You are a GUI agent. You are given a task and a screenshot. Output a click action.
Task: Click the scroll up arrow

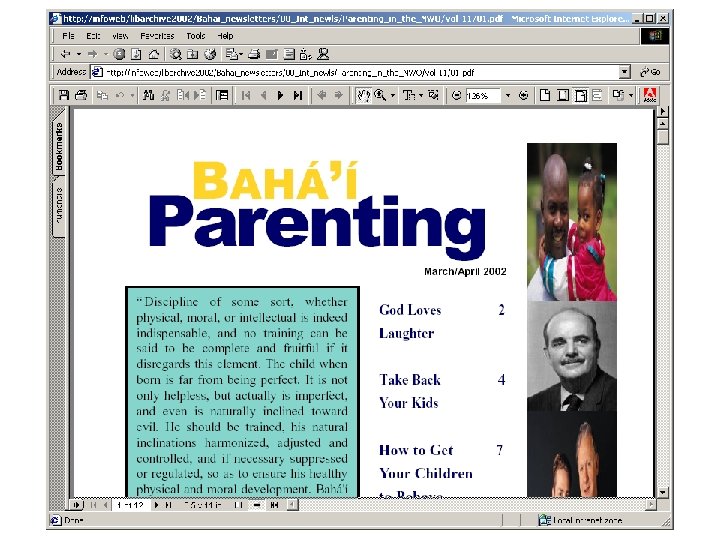point(663,124)
